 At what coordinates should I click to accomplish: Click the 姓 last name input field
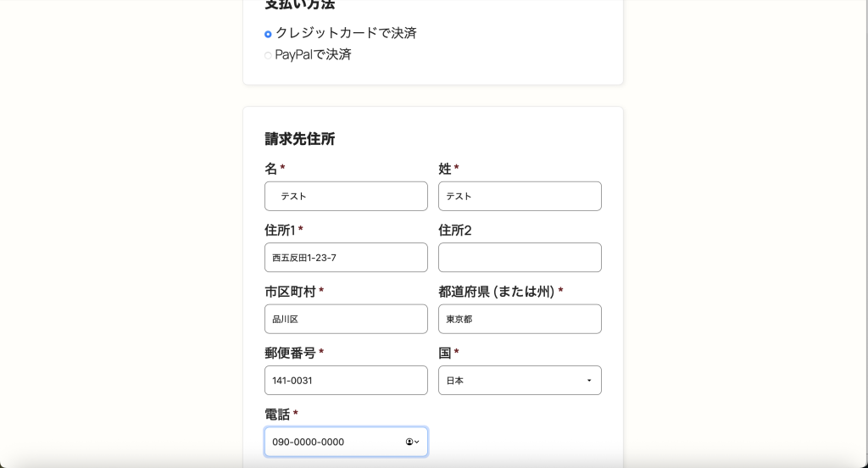(x=520, y=196)
